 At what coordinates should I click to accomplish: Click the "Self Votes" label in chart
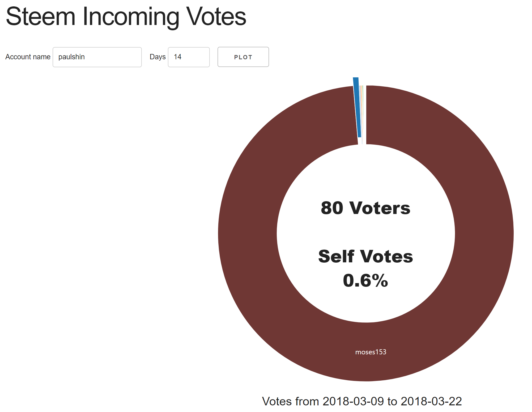click(x=365, y=257)
